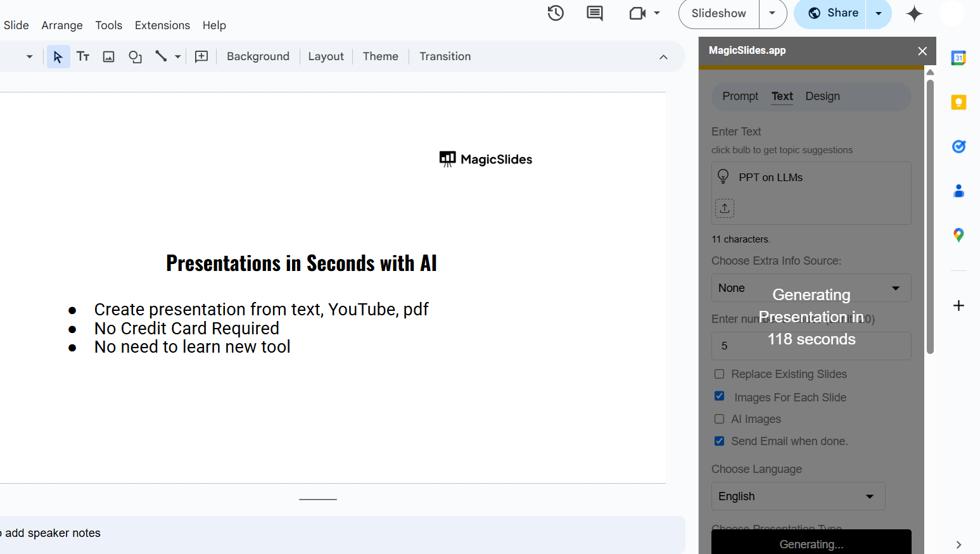The width and height of the screenshot is (980, 554).
Task: Enable Replace Existing Slides checkbox
Action: pos(720,374)
